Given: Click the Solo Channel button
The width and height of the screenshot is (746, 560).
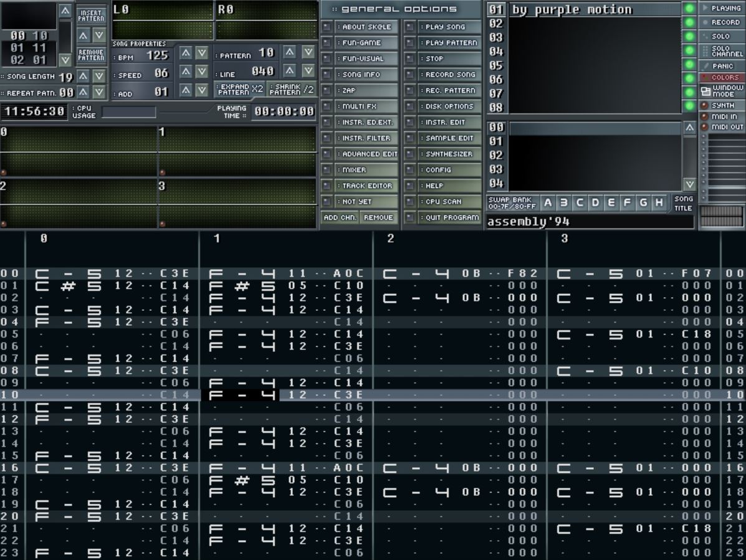Looking at the screenshot, I should pyautogui.click(x=722, y=51).
